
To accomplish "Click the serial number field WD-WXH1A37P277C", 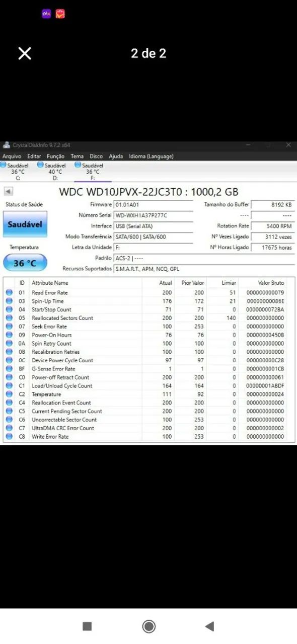I will point(154,215).
